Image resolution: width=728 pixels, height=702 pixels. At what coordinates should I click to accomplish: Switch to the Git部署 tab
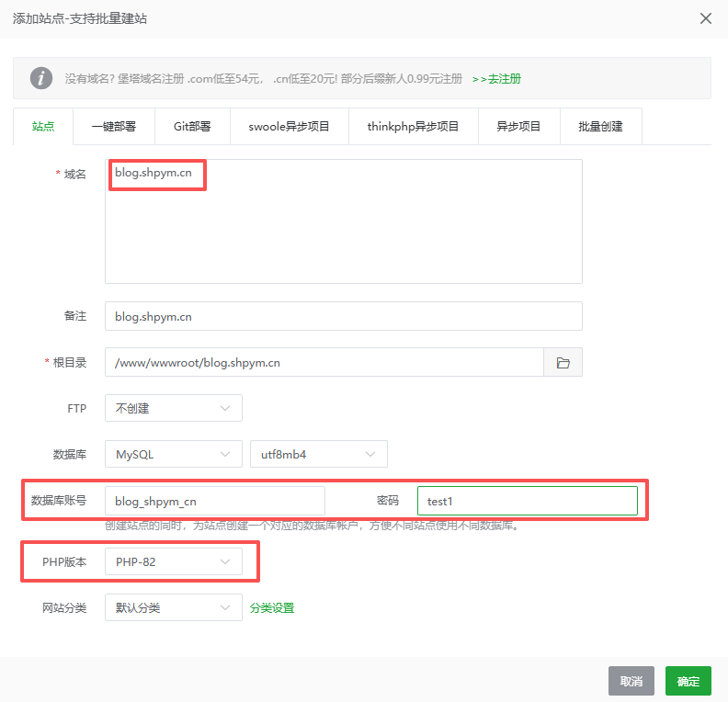pos(192,127)
